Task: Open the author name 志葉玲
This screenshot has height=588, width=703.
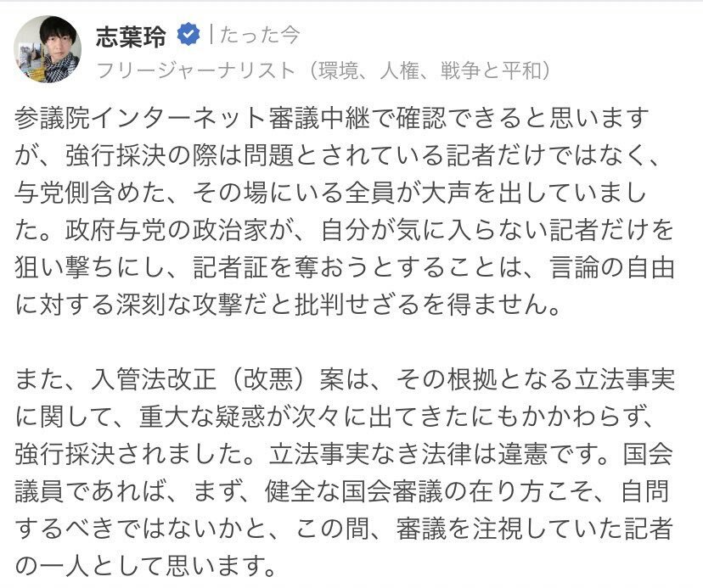Action: (x=131, y=36)
